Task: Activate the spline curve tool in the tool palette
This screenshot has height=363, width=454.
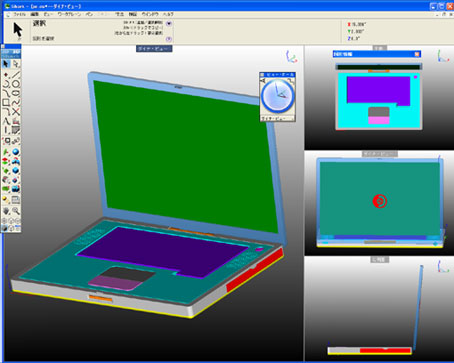Action: click(x=16, y=103)
